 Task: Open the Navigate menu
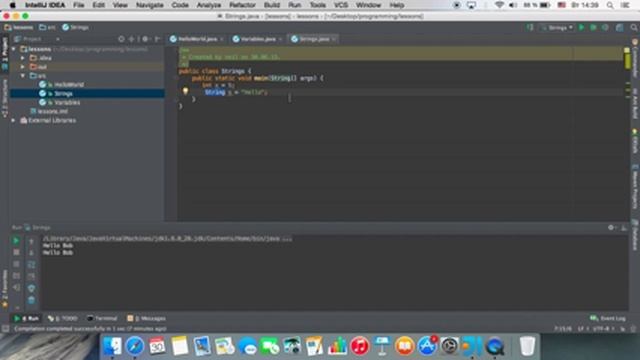point(149,5)
